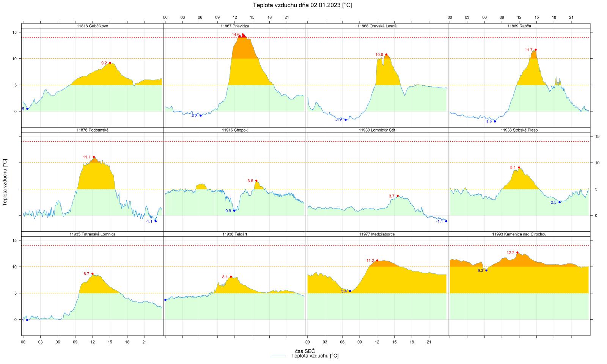Click the 11993 Kamenica nad Cirochou header
607x364 pixels.
click(519, 234)
